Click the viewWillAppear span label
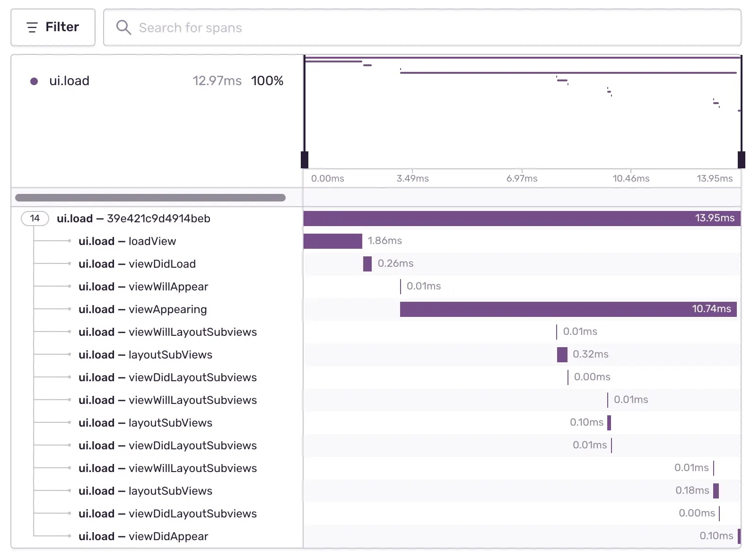751x560 pixels. tap(143, 287)
